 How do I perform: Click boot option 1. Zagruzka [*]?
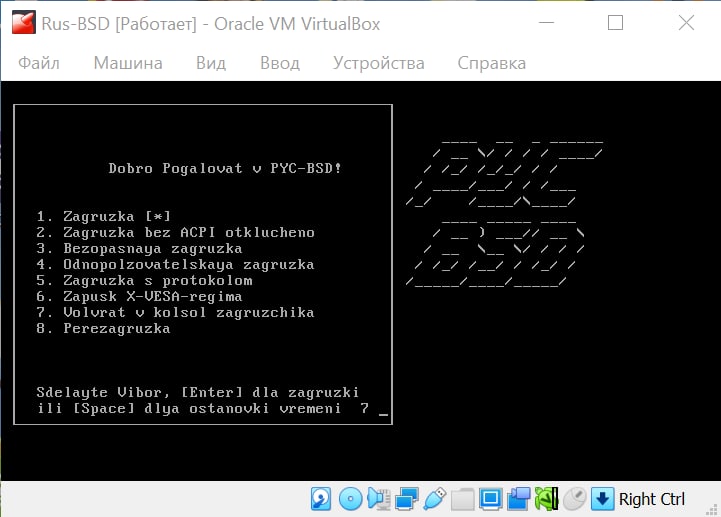click(103, 216)
